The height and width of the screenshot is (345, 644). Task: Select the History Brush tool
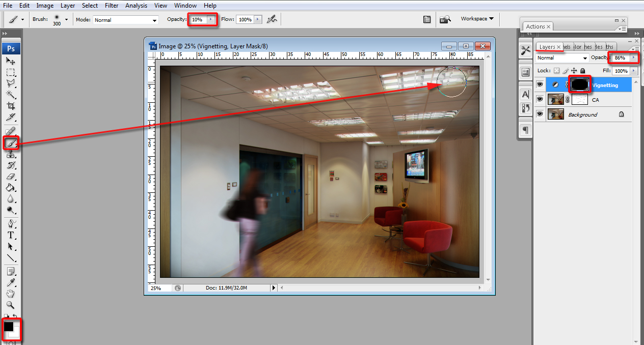(x=11, y=165)
